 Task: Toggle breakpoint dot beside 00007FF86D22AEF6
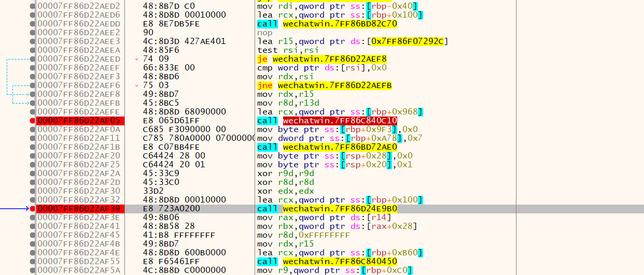(x=33, y=85)
